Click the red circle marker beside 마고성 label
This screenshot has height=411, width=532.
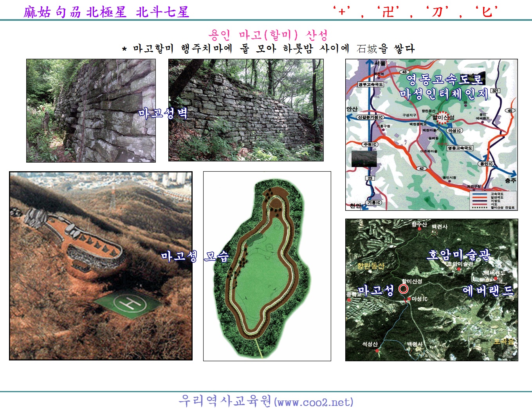[403, 289]
